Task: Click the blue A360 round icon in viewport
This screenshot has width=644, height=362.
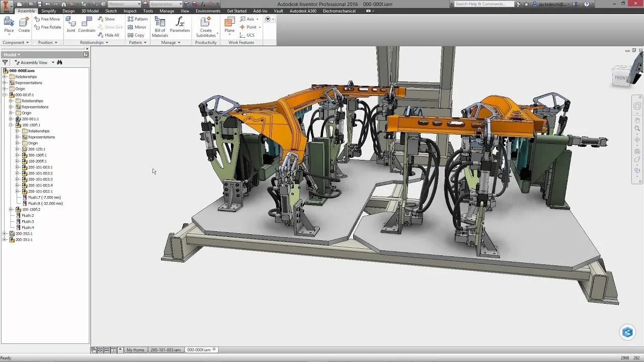Action: click(627, 332)
